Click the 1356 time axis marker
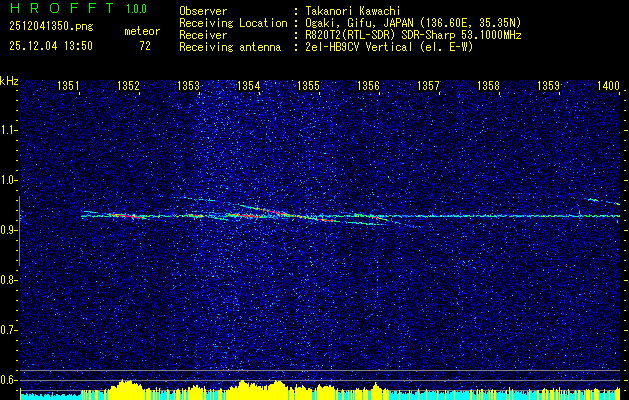The height and width of the screenshot is (400, 629). pos(368,85)
